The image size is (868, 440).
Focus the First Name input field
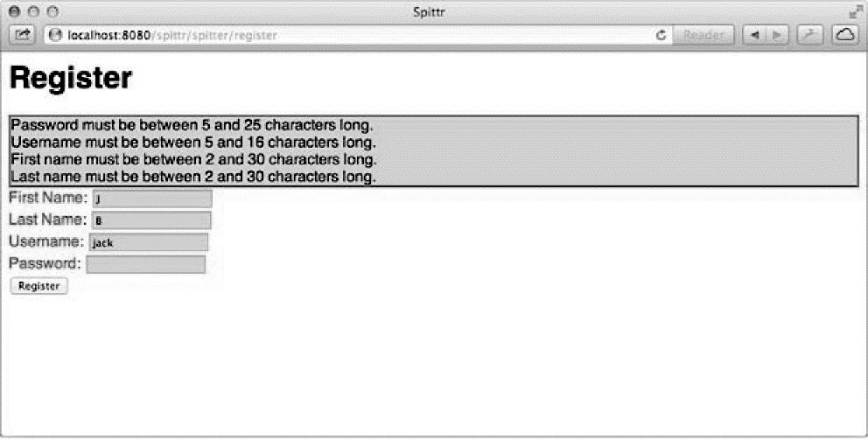152,199
